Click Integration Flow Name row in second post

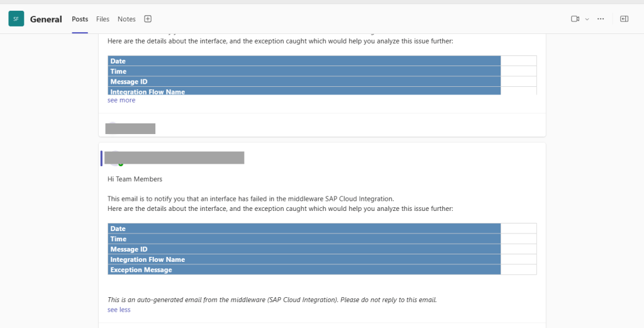coord(304,259)
